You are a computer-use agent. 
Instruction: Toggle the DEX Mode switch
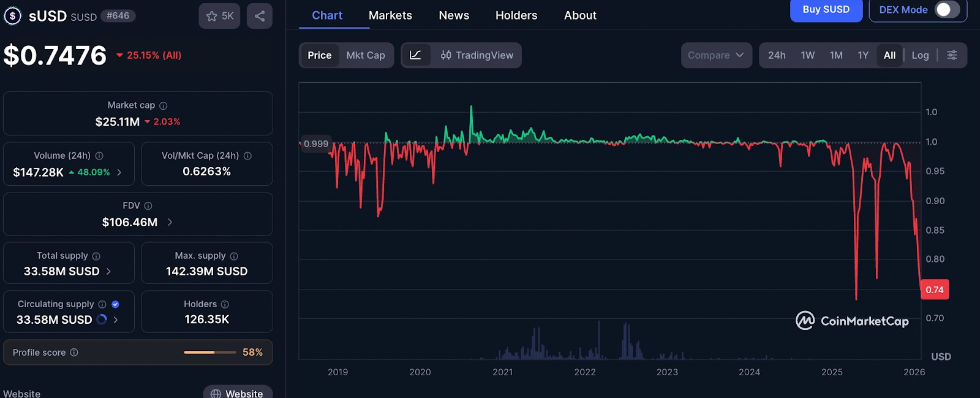(947, 10)
